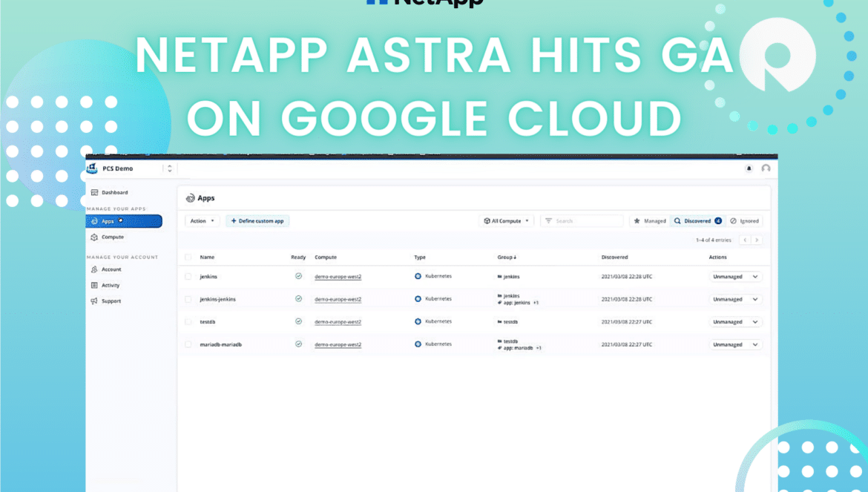This screenshot has height=492, width=868.
Task: Open demo-europe-west2 link in testdb row
Action: [338, 322]
